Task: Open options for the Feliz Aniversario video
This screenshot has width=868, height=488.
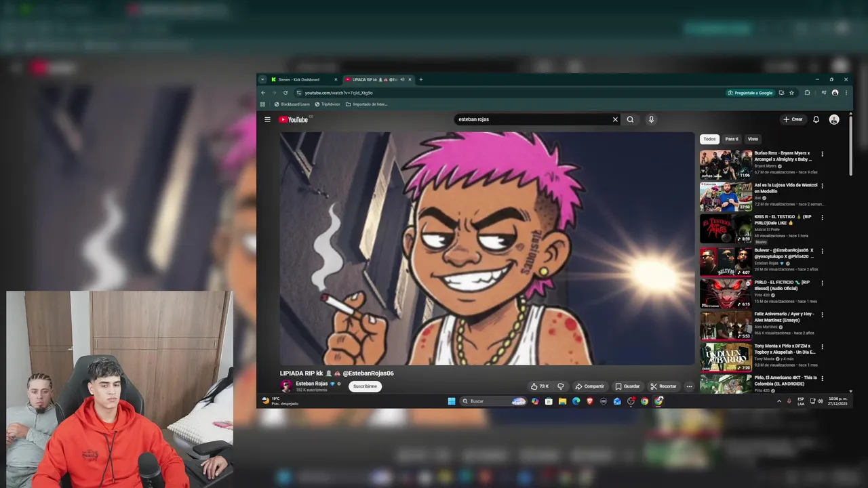Action: point(822,314)
